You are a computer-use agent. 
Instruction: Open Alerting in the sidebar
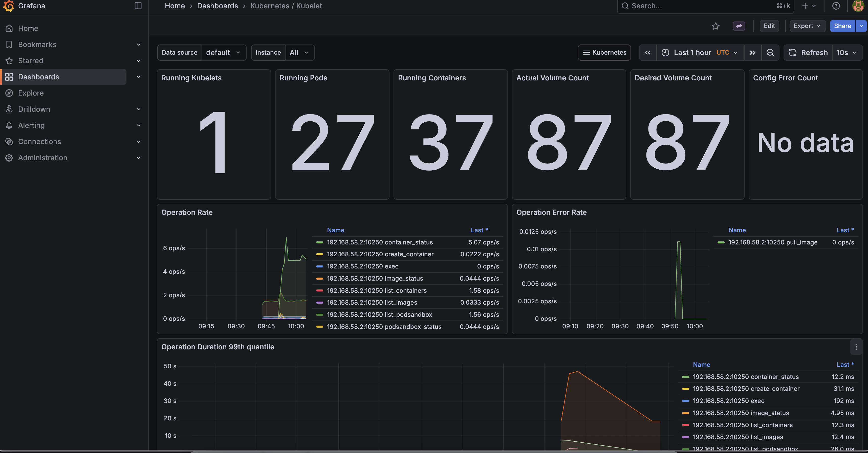coord(31,125)
